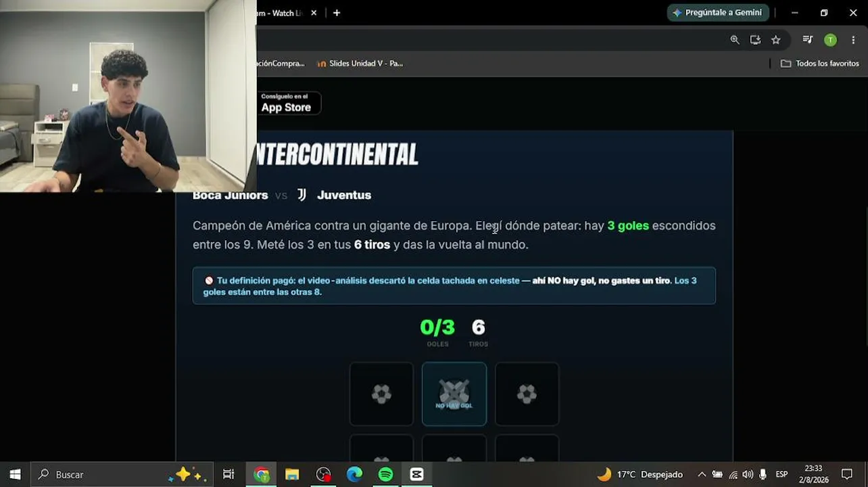Shoot at the top-right soccer ball cell

click(527, 394)
